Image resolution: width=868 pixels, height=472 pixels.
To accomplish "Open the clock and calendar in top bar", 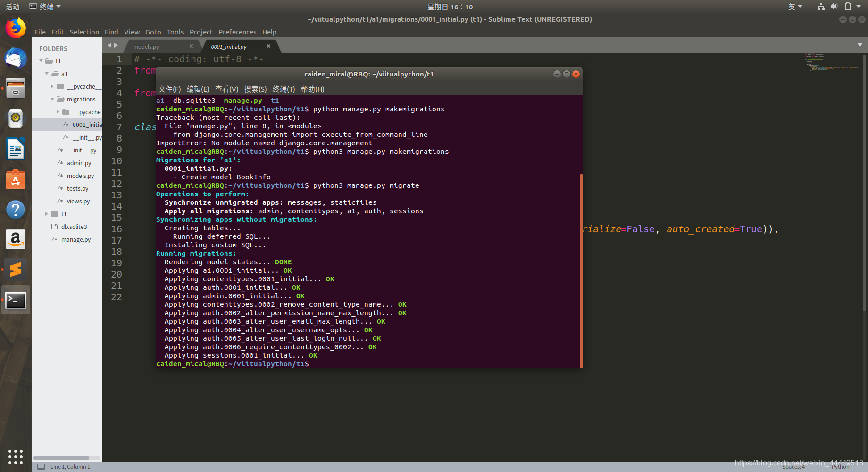I will coord(450,7).
